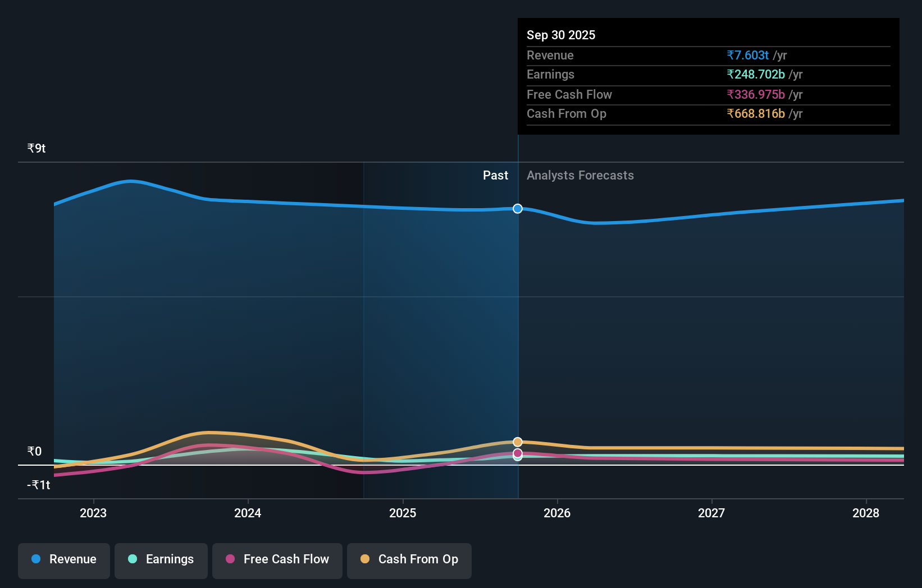
Task: Click the teal Earnings dot in the legend
Action: point(132,559)
